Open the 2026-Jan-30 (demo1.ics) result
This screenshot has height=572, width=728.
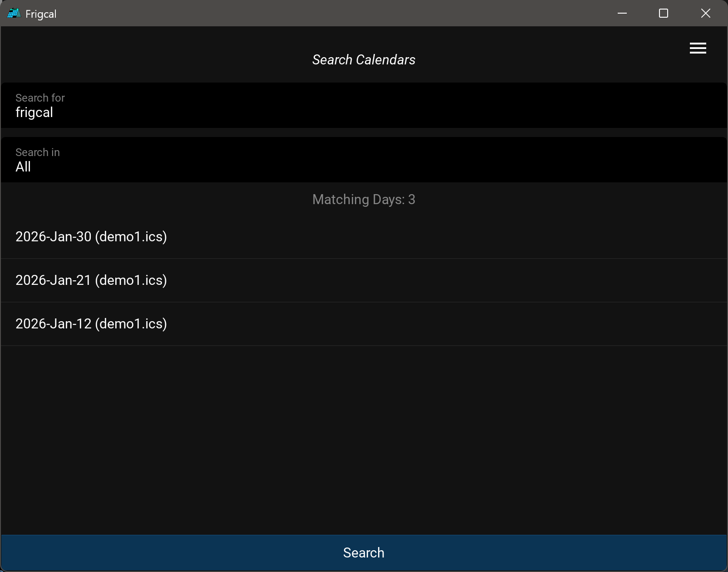click(91, 237)
